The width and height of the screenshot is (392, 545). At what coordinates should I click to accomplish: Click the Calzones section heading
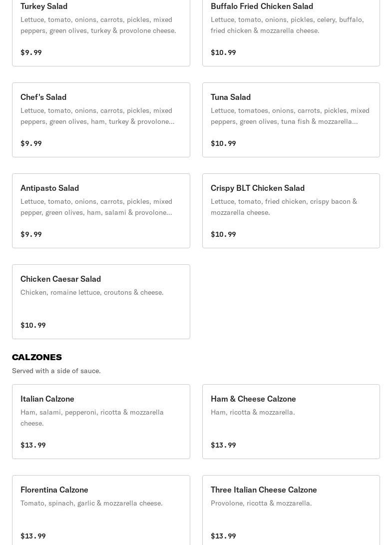pos(37,357)
